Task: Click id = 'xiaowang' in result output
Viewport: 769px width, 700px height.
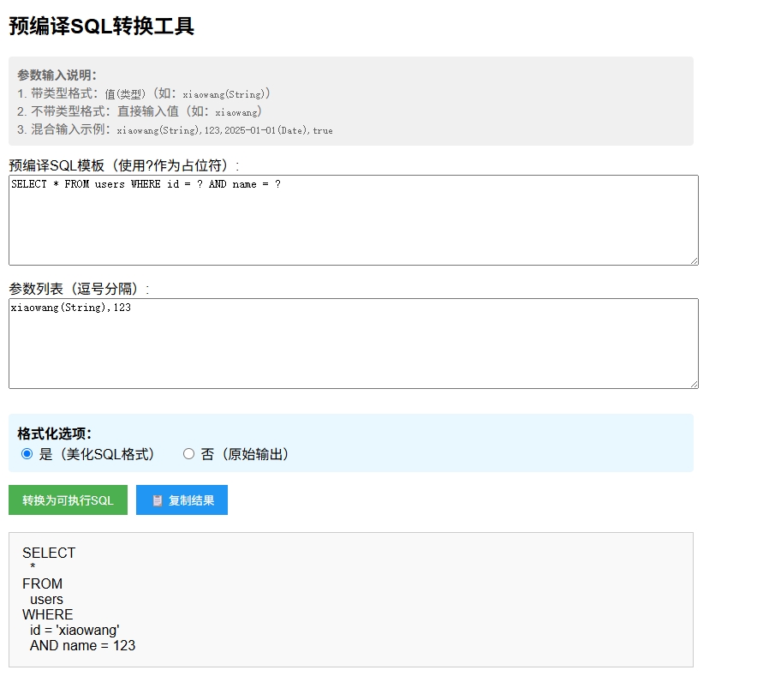Action: [75, 631]
